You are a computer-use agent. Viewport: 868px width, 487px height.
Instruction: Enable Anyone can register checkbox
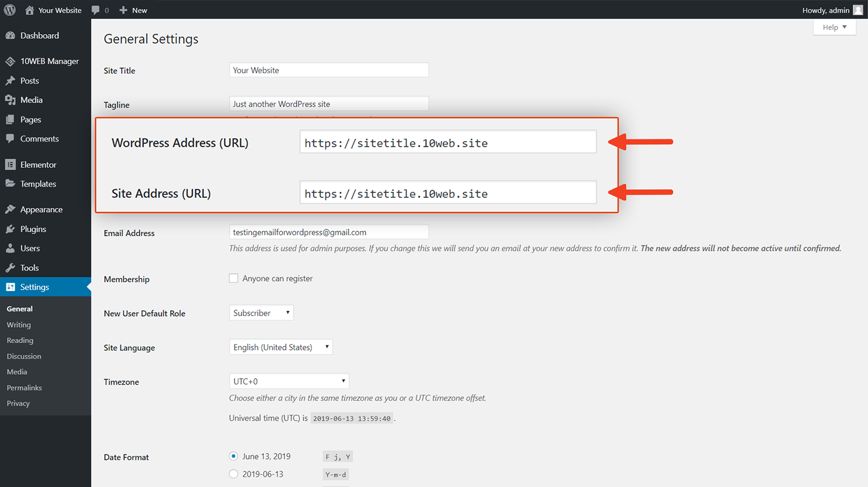click(233, 278)
